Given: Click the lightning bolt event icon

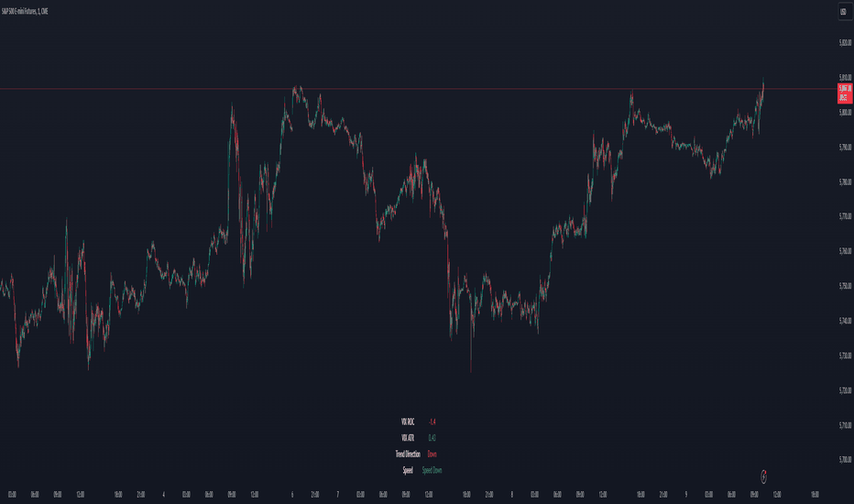Looking at the screenshot, I should pyautogui.click(x=763, y=477).
